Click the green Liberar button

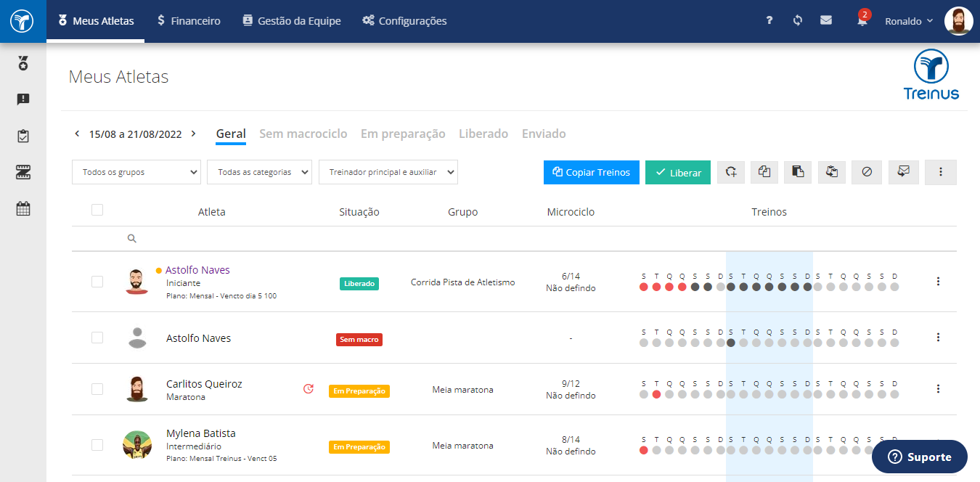click(678, 172)
